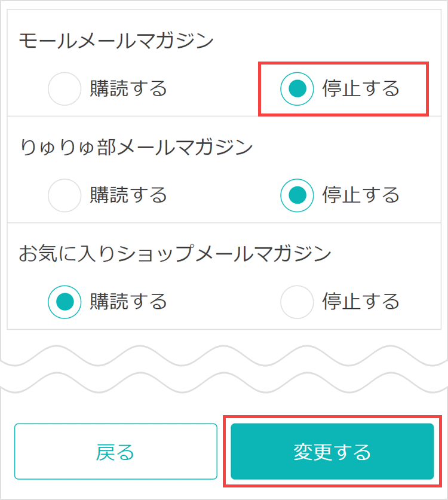Pick 停止する radio circle for お気に入りショップメールマガジン
This screenshot has width=448, height=500.
pos(297,302)
